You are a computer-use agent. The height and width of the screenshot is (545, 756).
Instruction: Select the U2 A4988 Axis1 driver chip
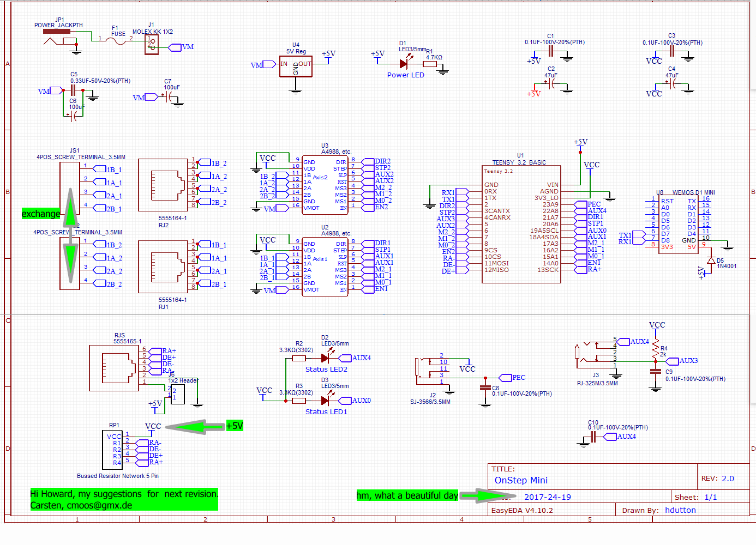pos(325,266)
